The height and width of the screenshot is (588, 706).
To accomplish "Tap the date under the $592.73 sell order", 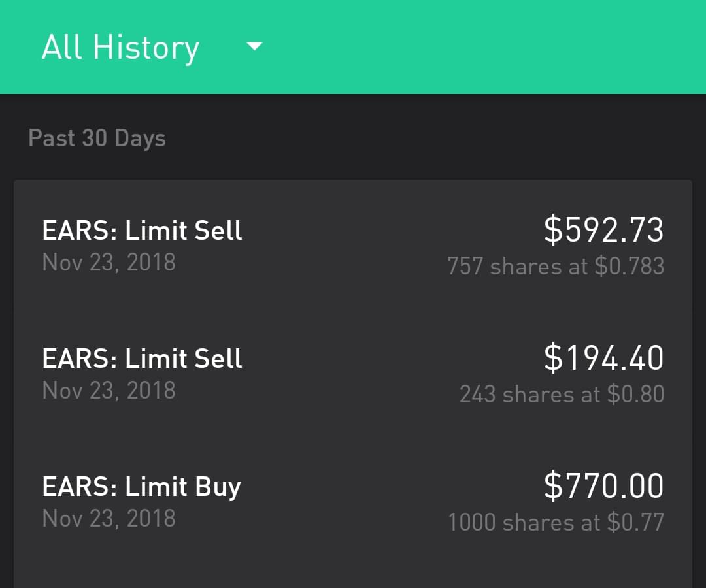I will tap(109, 263).
